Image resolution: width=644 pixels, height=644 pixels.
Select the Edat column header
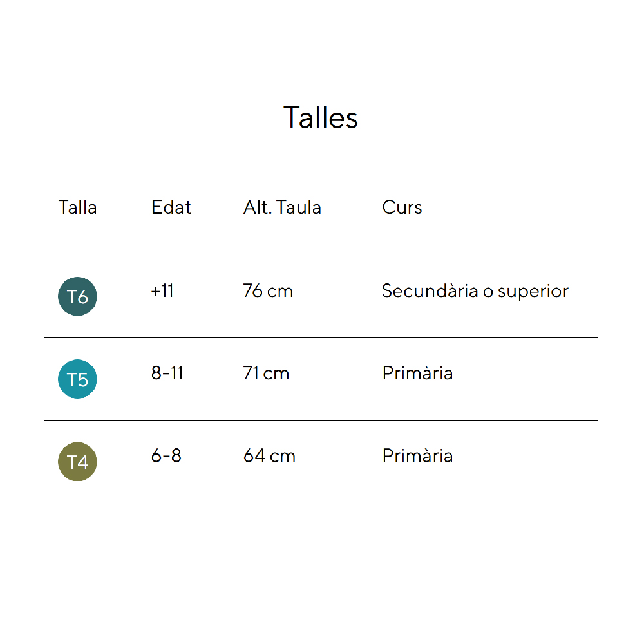171,207
